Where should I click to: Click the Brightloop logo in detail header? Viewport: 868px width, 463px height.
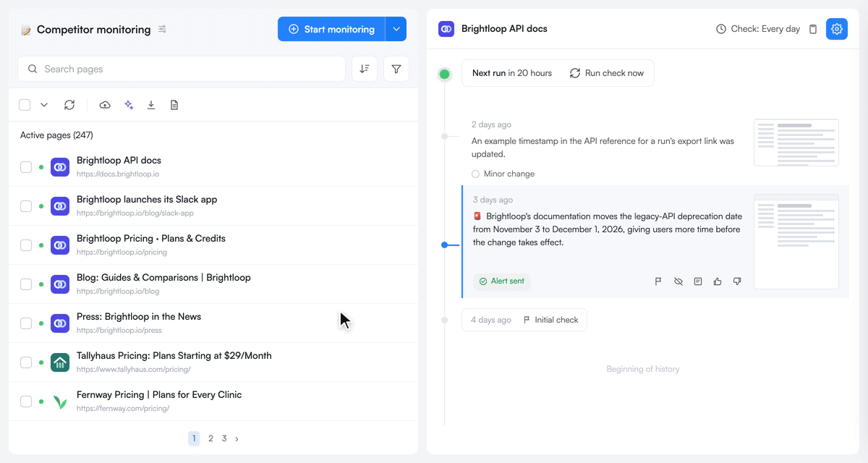pyautogui.click(x=446, y=29)
